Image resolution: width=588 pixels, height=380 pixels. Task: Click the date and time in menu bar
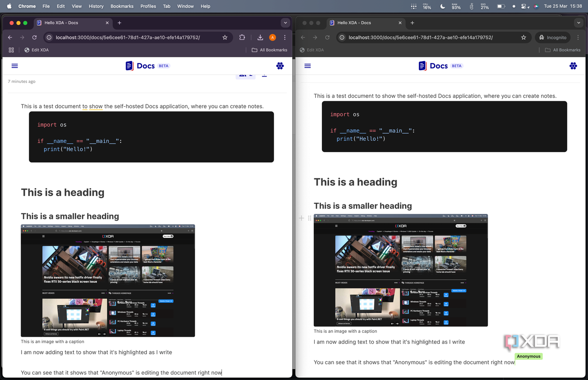tap(563, 6)
